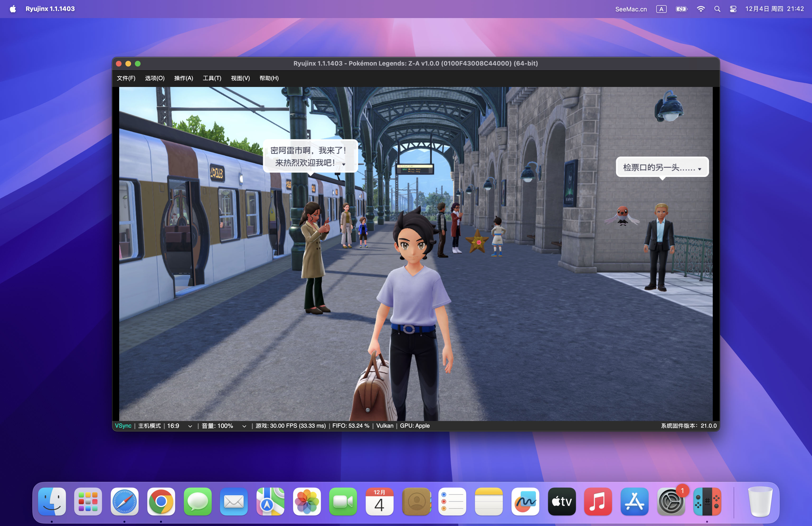Open the 选项(O) options menu
This screenshot has width=812, height=526.
[x=155, y=78]
